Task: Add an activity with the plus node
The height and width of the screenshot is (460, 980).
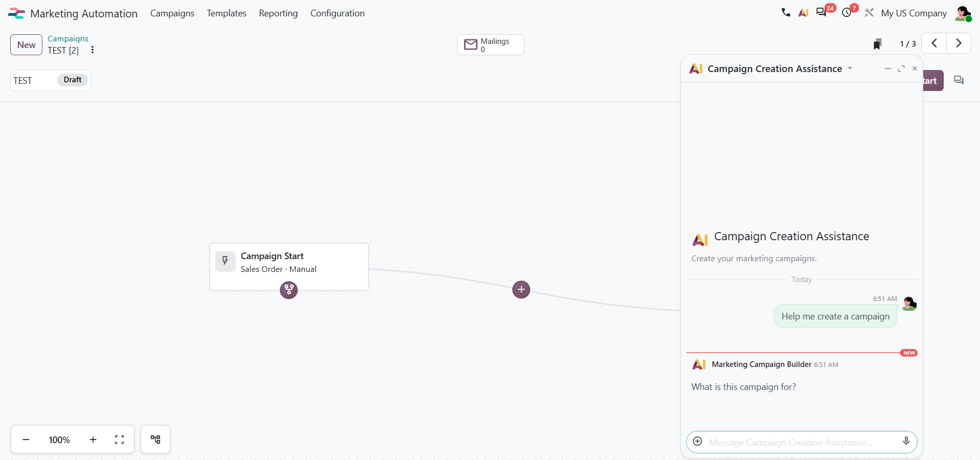Action: pos(521,289)
